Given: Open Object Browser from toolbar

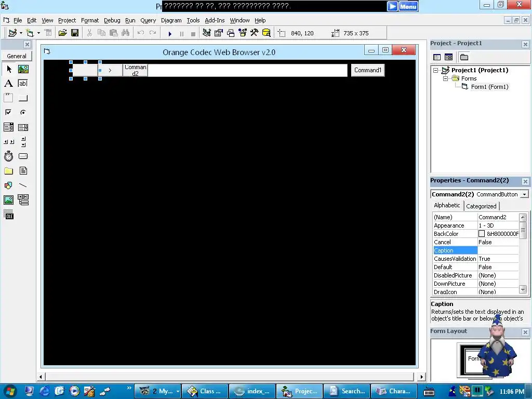Looking at the screenshot, I should [x=243, y=33].
